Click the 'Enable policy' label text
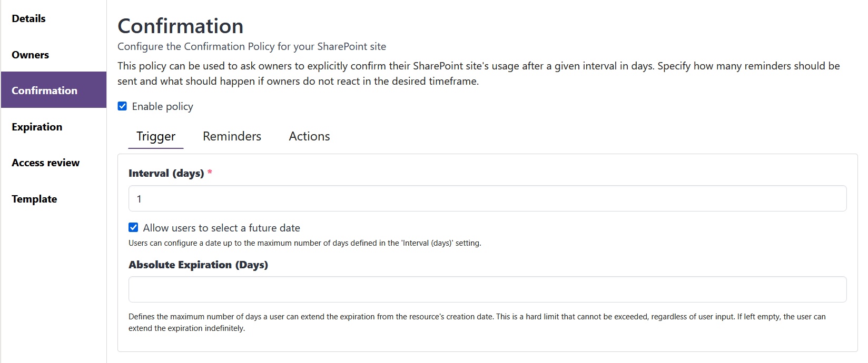 coord(162,107)
